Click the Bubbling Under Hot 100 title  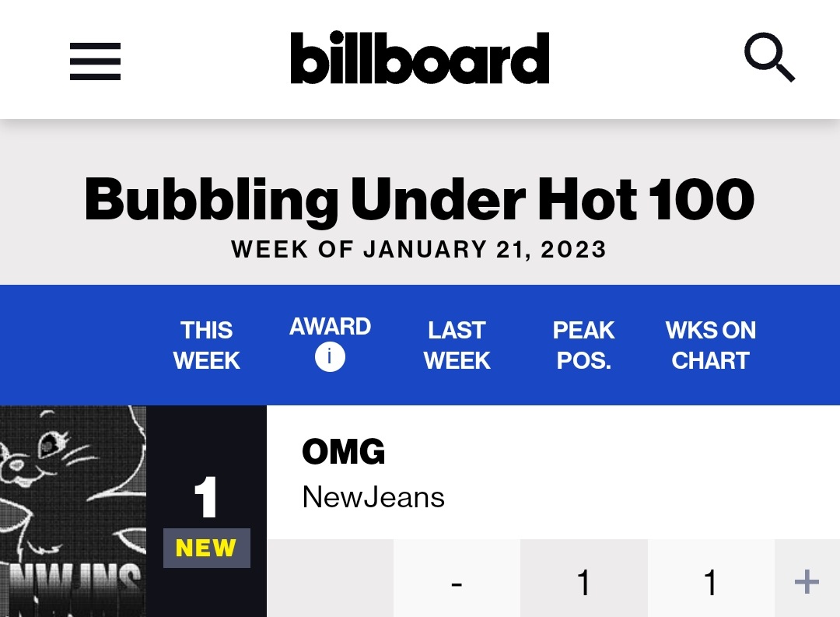[419, 199]
